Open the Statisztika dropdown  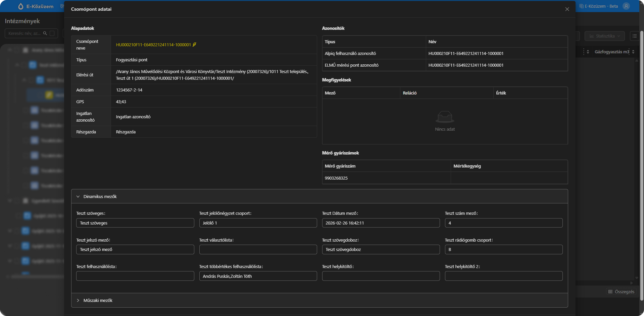(x=604, y=36)
